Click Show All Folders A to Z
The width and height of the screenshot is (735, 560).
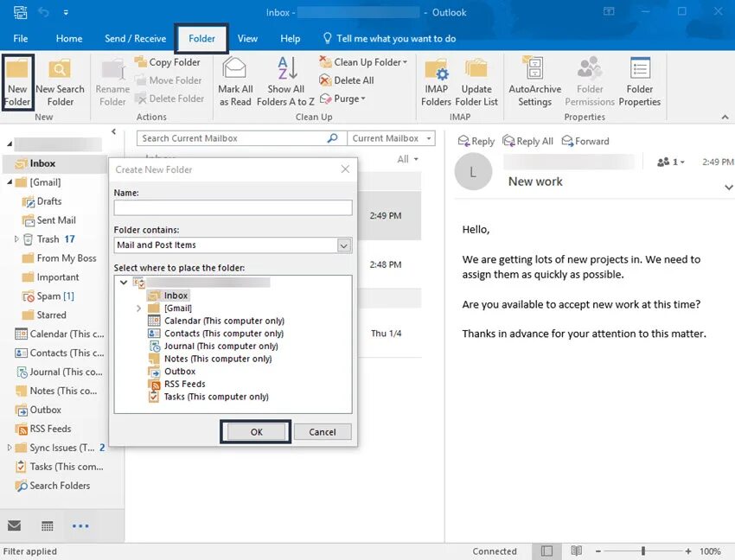point(285,82)
